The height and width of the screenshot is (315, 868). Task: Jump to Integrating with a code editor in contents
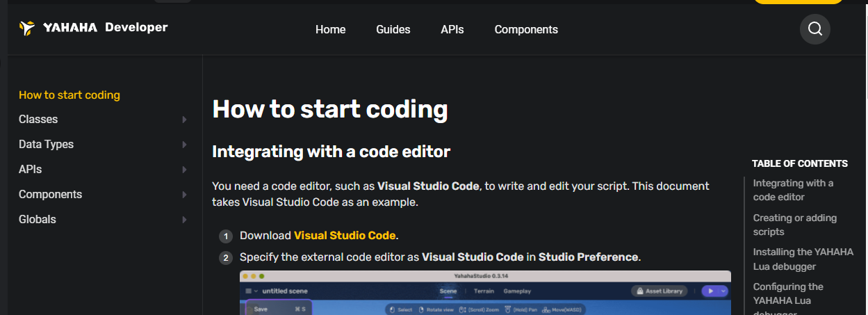click(793, 190)
